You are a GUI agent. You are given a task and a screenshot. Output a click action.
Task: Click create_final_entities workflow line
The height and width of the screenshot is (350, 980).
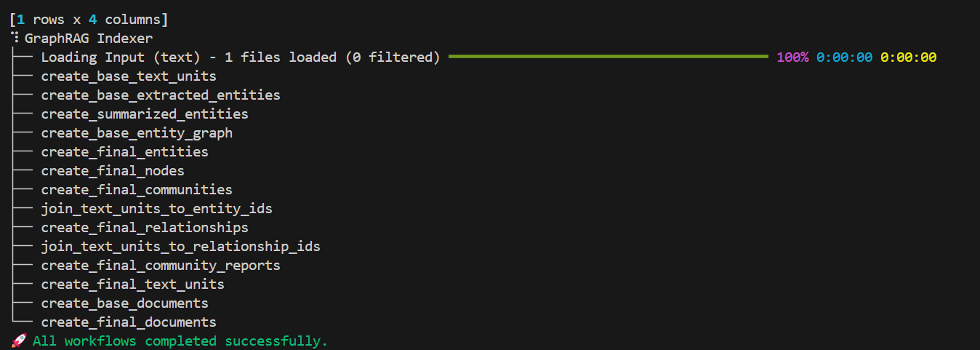124,151
